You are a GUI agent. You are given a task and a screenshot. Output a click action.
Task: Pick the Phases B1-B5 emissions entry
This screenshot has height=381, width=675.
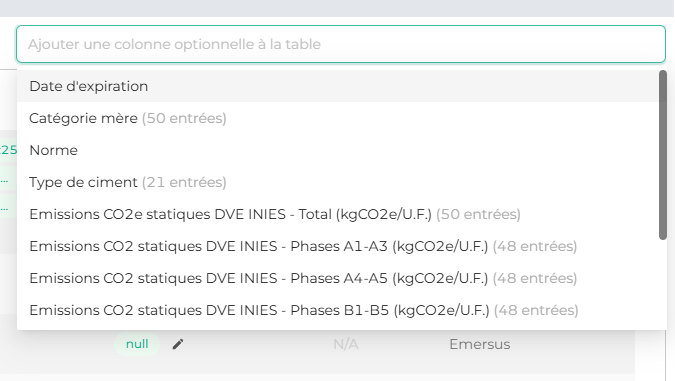coord(338,310)
